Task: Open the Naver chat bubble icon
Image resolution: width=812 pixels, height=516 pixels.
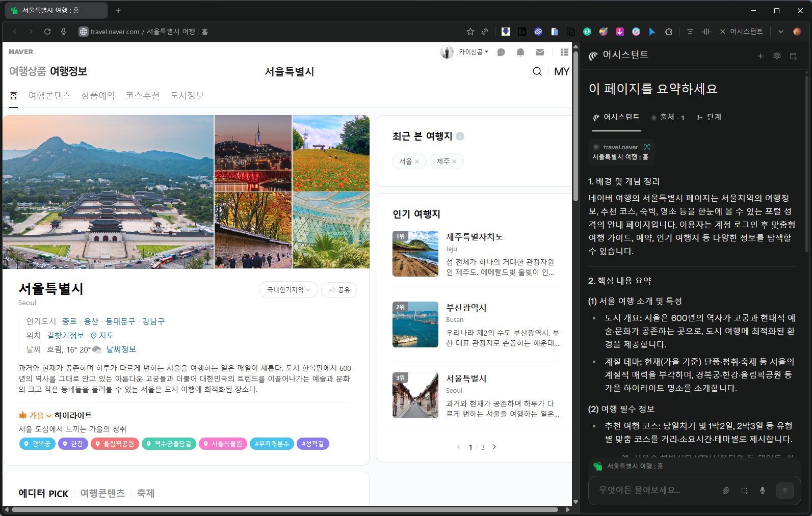Action: (x=501, y=52)
